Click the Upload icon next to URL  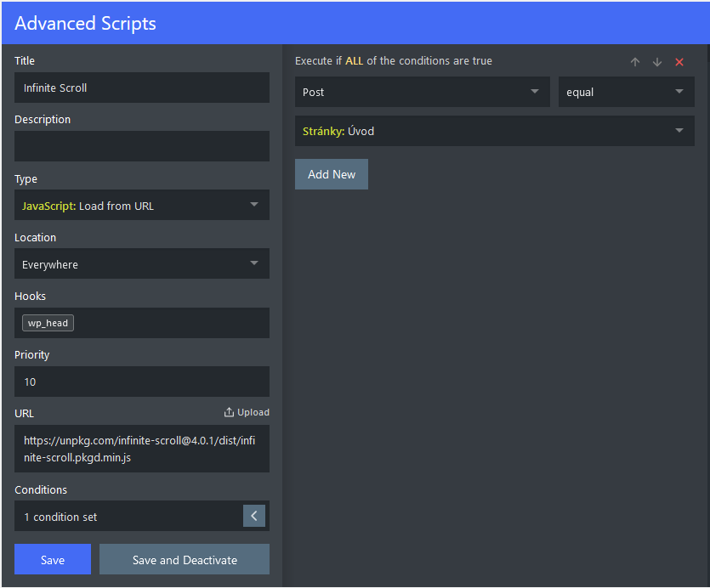tap(229, 412)
